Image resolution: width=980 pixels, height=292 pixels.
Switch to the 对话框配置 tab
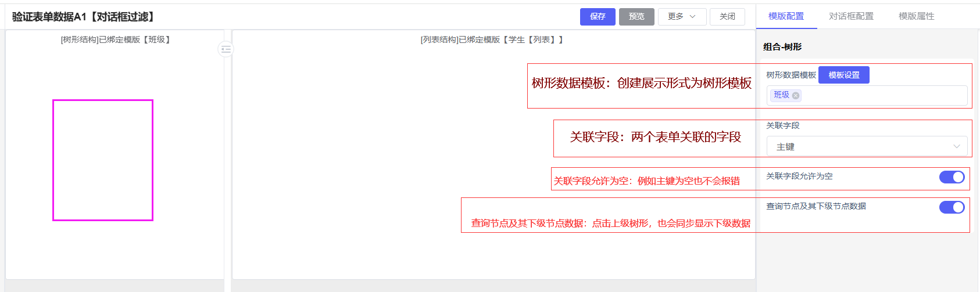[851, 16]
